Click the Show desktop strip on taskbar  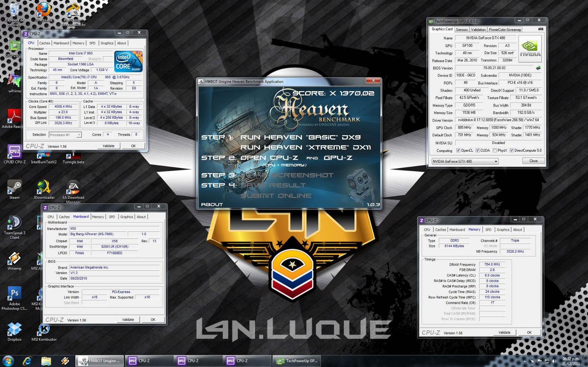point(585,361)
